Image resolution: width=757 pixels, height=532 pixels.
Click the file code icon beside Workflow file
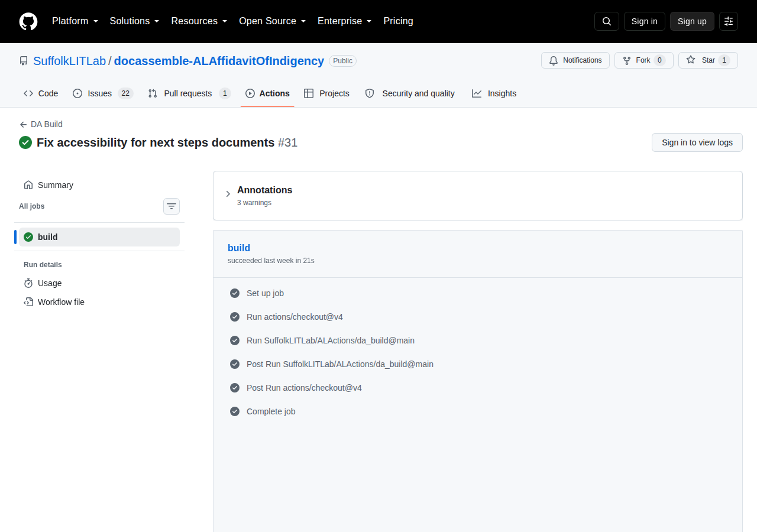28,302
